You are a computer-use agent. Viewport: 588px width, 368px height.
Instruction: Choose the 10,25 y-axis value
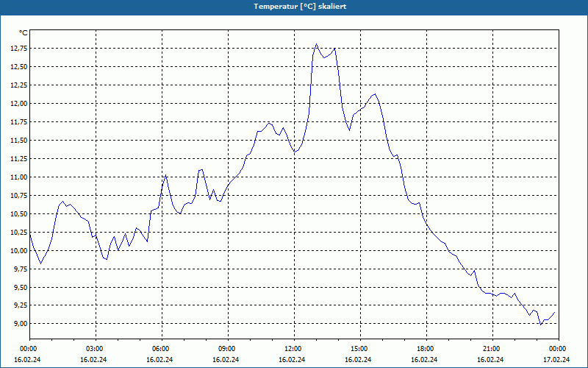click(x=18, y=232)
